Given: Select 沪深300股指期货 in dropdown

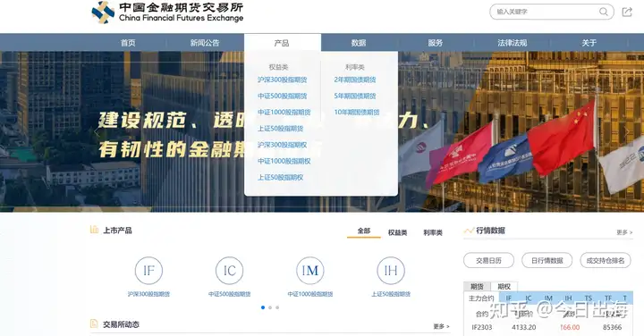Looking at the screenshot, I should (282, 80).
